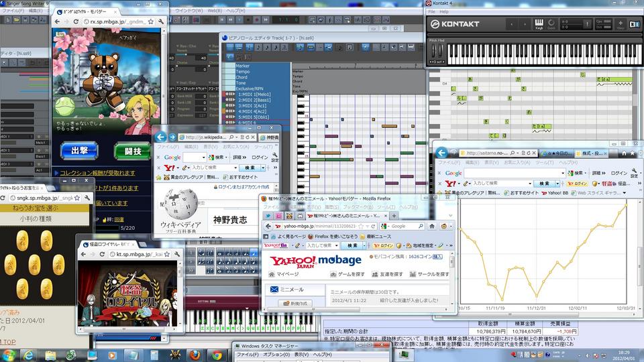The width and height of the screenshot is (644, 362).
Task: Open オプション(O) menu in Task Manager
Action: point(276,355)
